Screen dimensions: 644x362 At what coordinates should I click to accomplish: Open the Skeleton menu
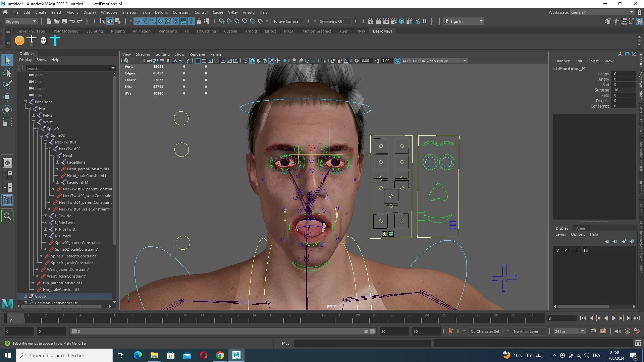click(130, 12)
